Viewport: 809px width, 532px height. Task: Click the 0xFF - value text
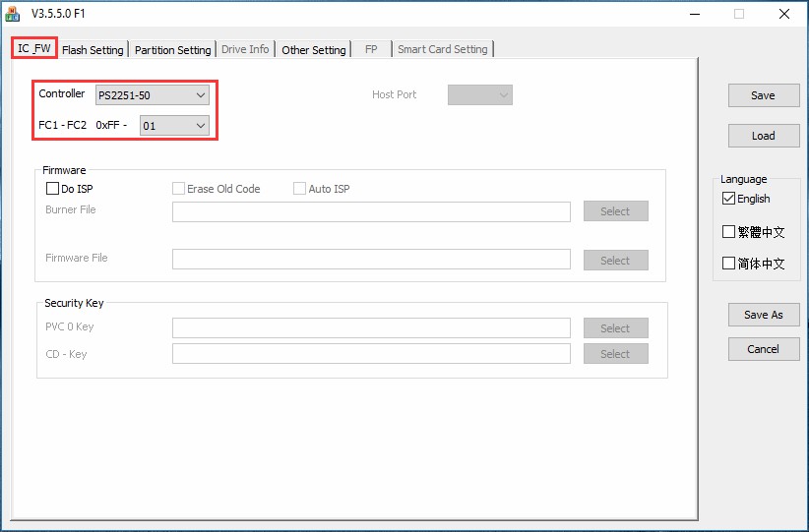[111, 125]
